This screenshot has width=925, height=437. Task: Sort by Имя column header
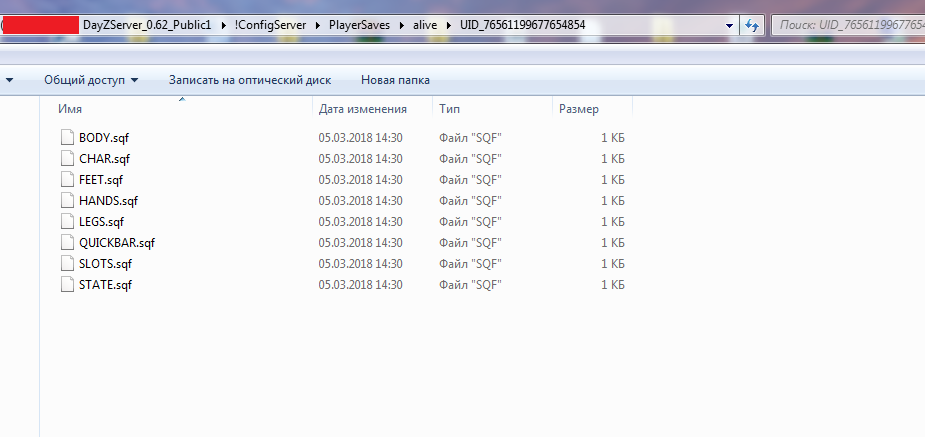pos(70,109)
